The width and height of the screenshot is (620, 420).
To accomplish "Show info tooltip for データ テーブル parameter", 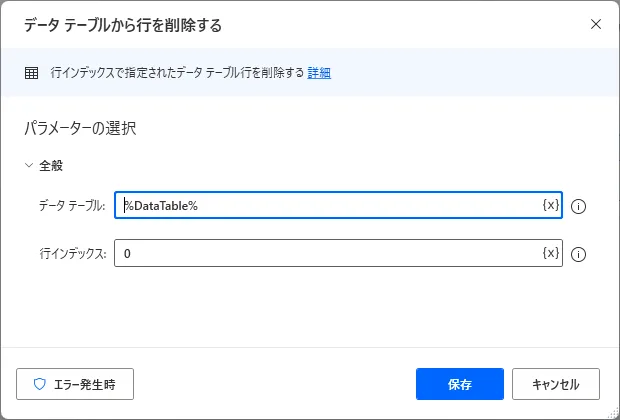I will 578,206.
